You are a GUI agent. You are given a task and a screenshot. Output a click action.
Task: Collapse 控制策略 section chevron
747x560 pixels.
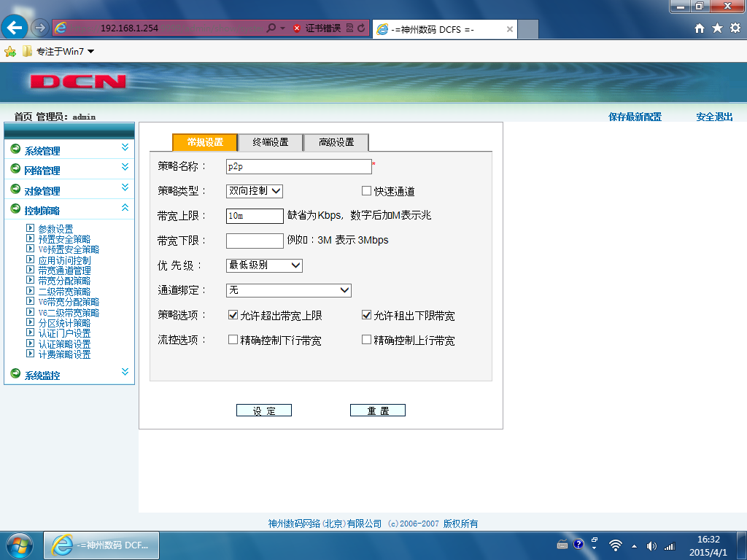(125, 207)
